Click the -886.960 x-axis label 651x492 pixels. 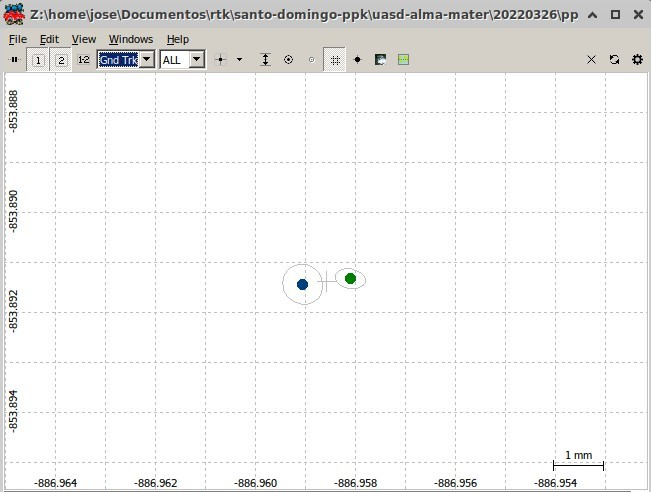tap(255, 483)
